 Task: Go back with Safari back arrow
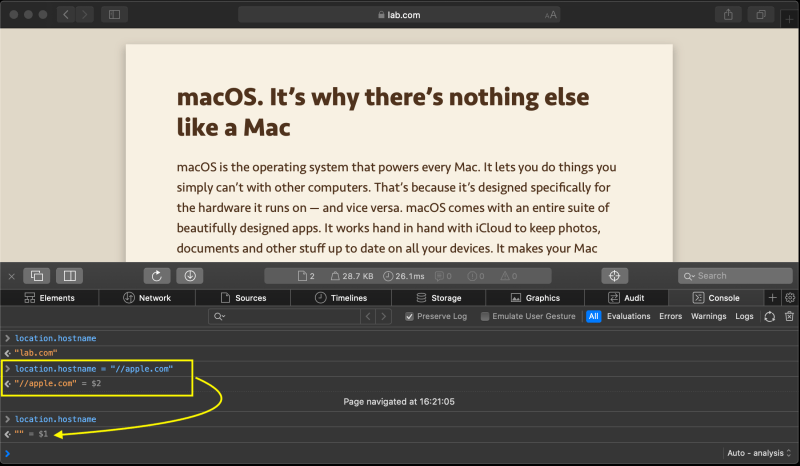click(x=66, y=14)
